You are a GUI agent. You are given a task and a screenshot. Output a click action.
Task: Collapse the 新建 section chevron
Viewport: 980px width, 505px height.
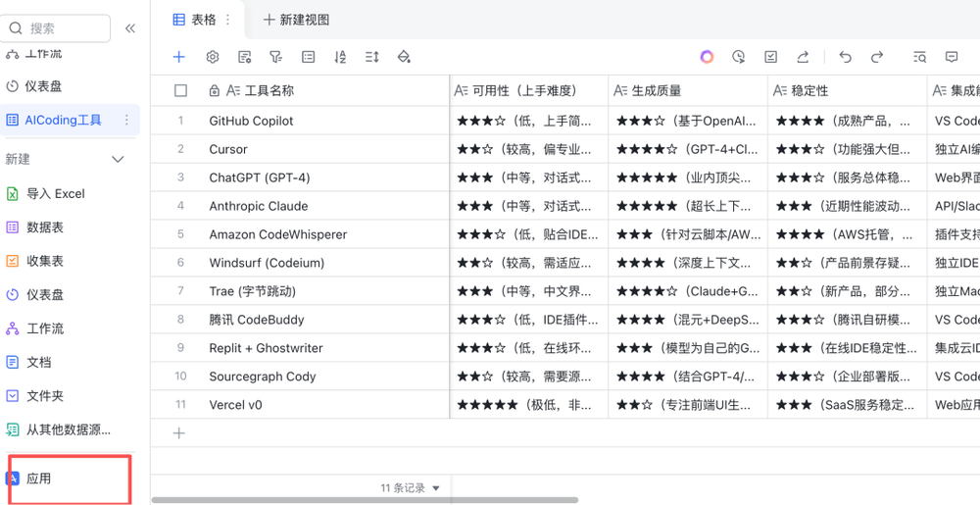pos(118,159)
